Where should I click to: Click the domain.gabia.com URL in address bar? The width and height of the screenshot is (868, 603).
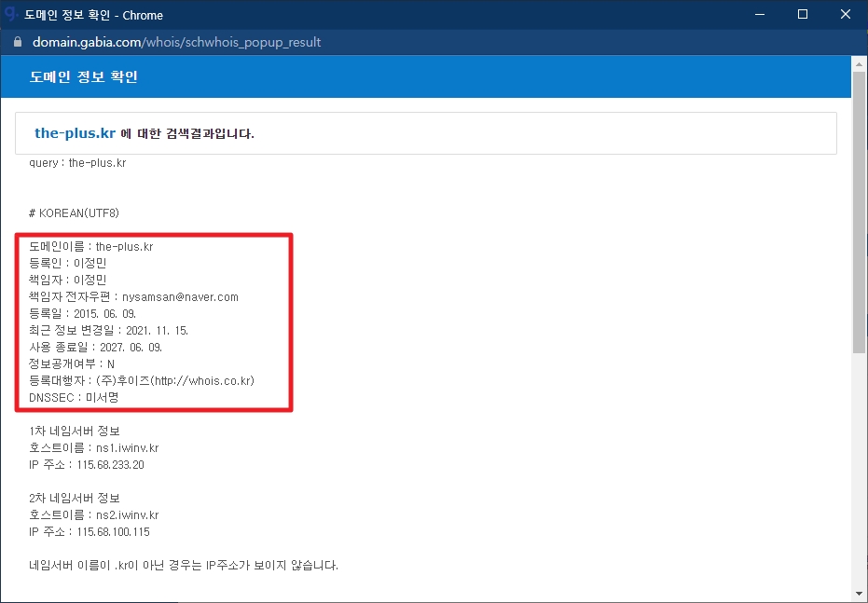click(x=177, y=43)
